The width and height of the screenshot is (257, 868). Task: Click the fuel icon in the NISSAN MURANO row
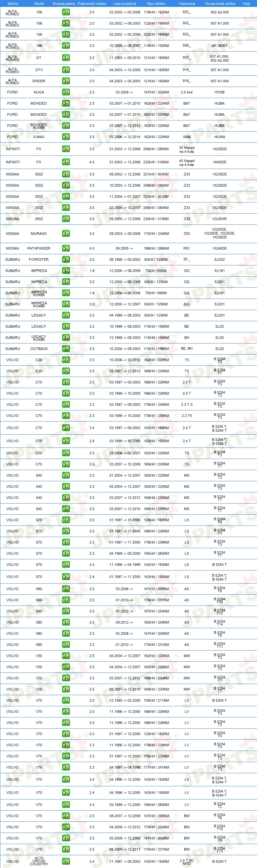pos(66,234)
